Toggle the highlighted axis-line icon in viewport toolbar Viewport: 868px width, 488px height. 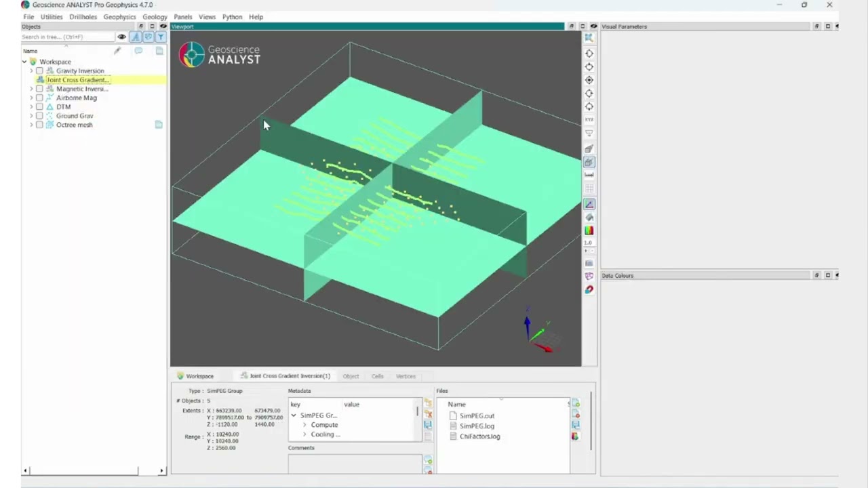point(589,204)
